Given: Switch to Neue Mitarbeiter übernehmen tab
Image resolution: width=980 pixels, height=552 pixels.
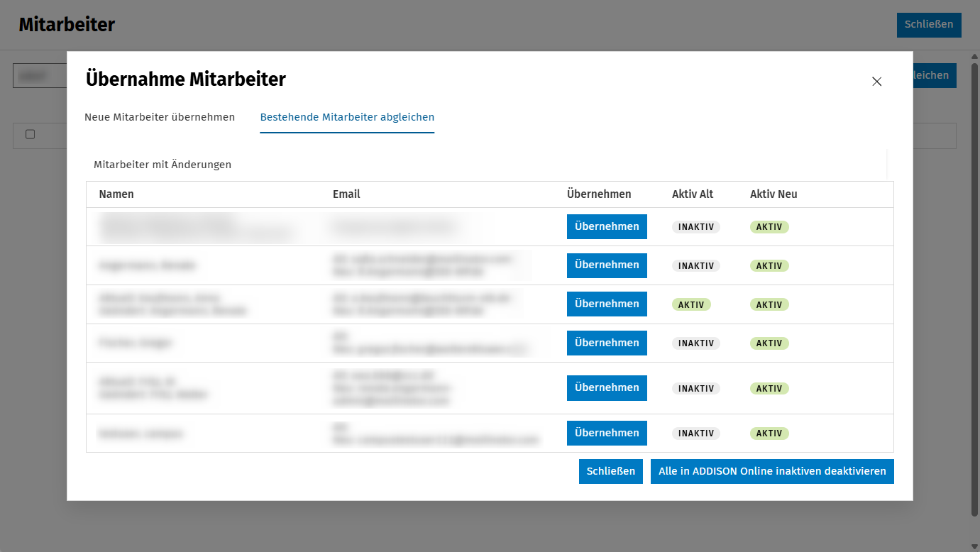Looking at the screenshot, I should [x=160, y=117].
